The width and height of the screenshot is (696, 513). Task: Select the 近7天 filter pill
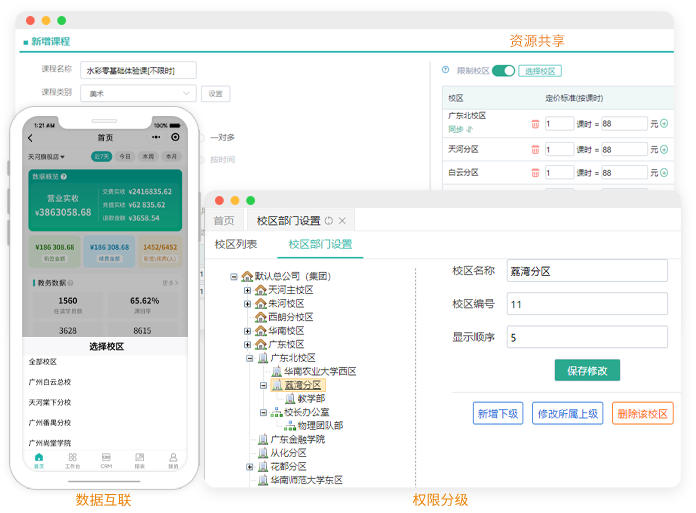click(x=102, y=156)
